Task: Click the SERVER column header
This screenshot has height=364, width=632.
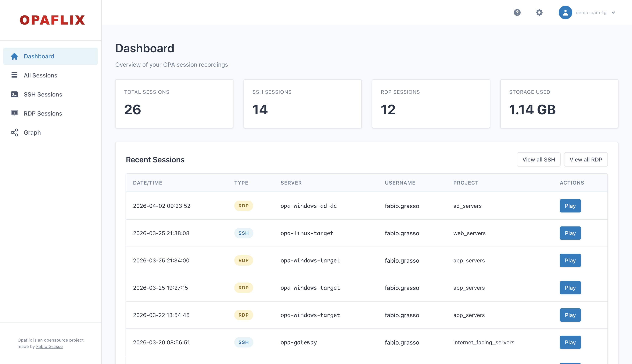Action: pos(291,183)
